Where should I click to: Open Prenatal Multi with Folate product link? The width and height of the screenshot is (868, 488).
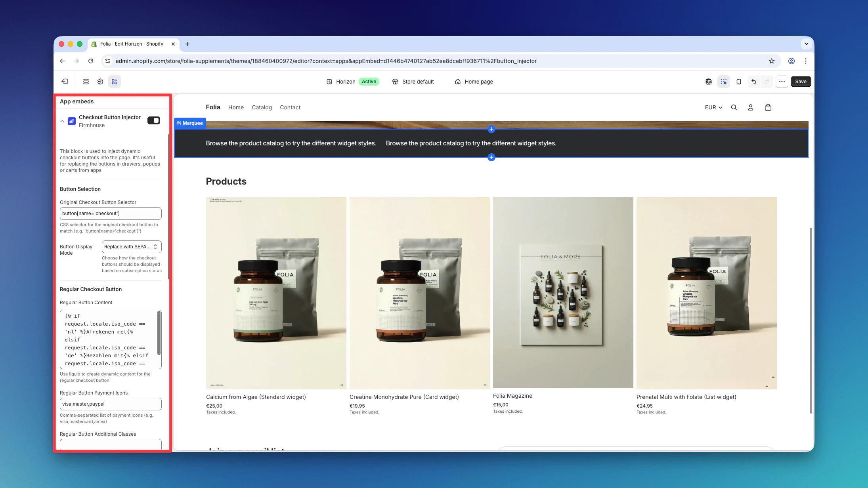click(x=686, y=397)
